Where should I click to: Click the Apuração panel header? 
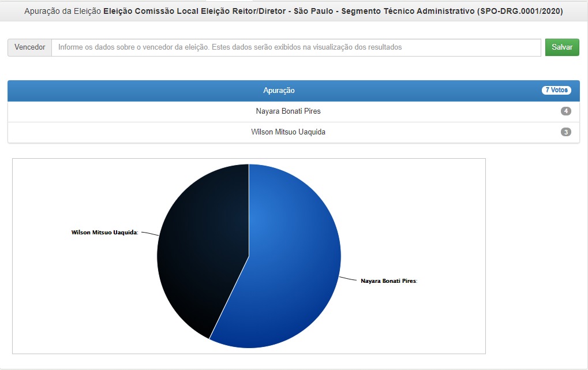(294, 91)
